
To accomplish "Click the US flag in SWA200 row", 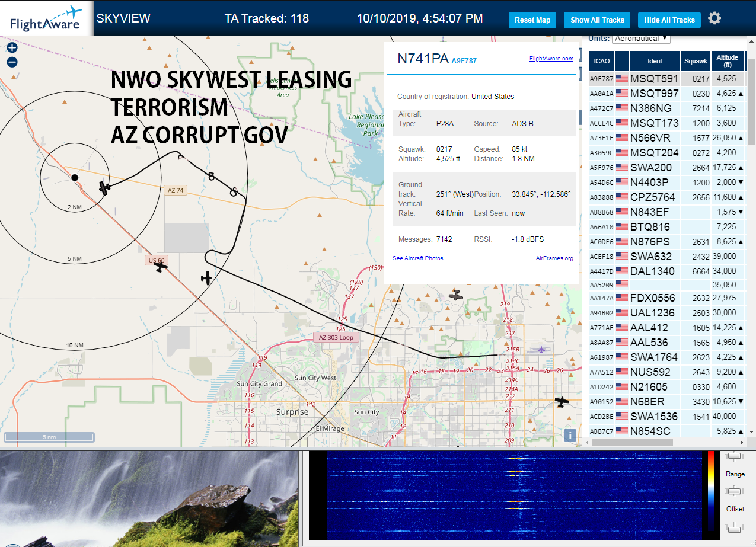I will [622, 167].
